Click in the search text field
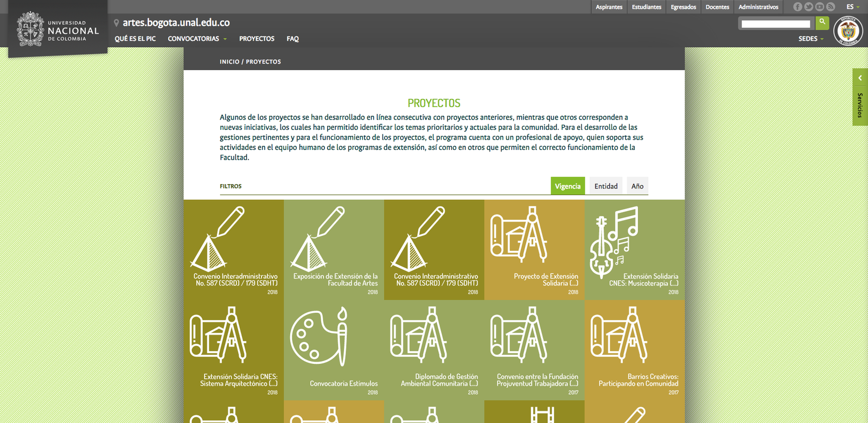868x423 pixels. click(775, 24)
